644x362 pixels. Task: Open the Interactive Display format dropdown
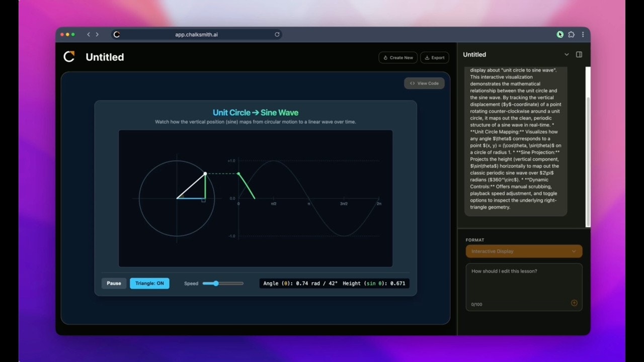(x=524, y=251)
